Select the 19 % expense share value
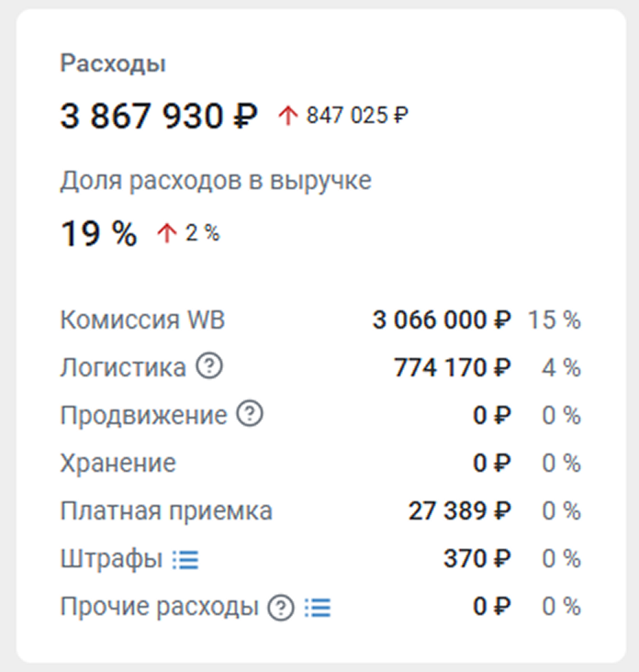Image resolution: width=639 pixels, height=672 pixels. click(x=98, y=233)
